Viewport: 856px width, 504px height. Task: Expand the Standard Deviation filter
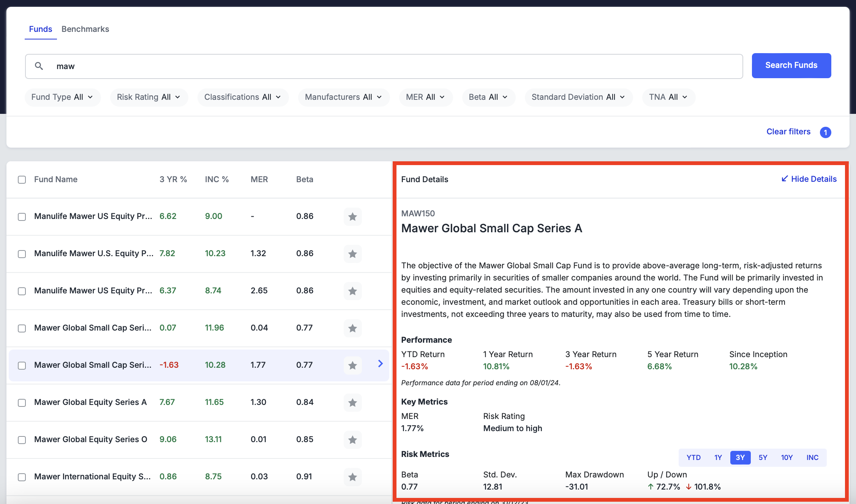coord(579,97)
